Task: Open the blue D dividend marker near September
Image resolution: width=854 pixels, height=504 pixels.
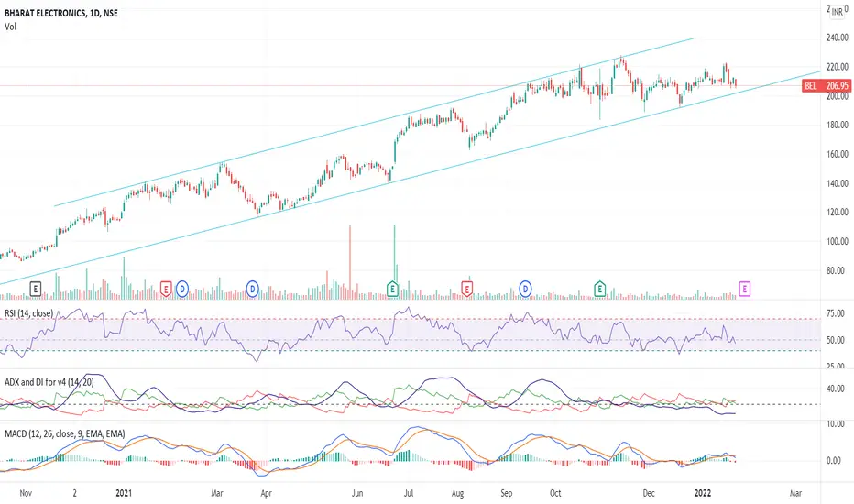Action: tap(525, 289)
